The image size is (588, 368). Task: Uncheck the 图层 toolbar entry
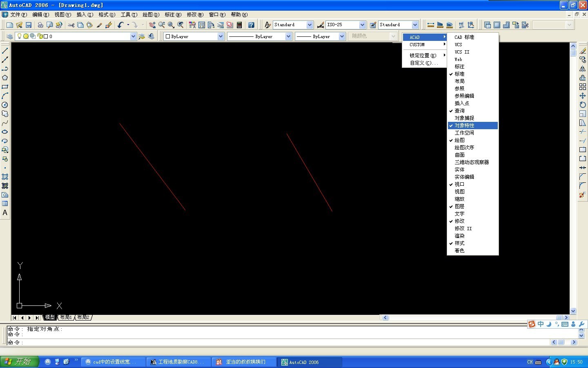click(459, 206)
